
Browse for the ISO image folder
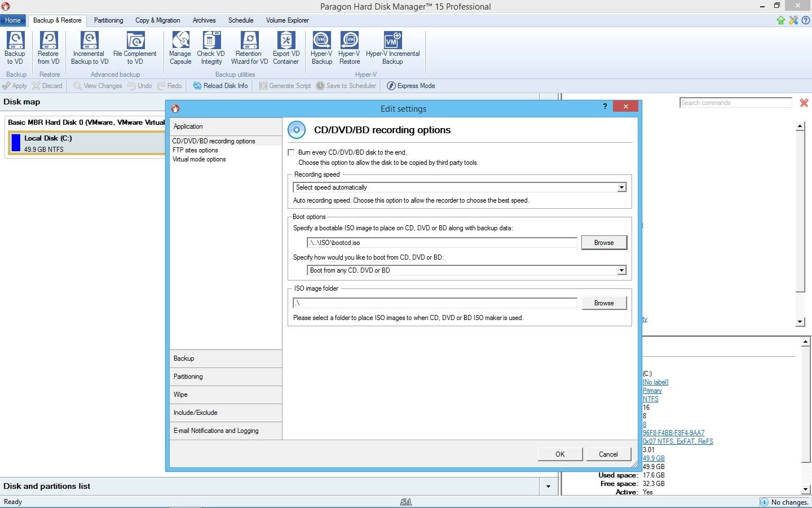pos(604,303)
